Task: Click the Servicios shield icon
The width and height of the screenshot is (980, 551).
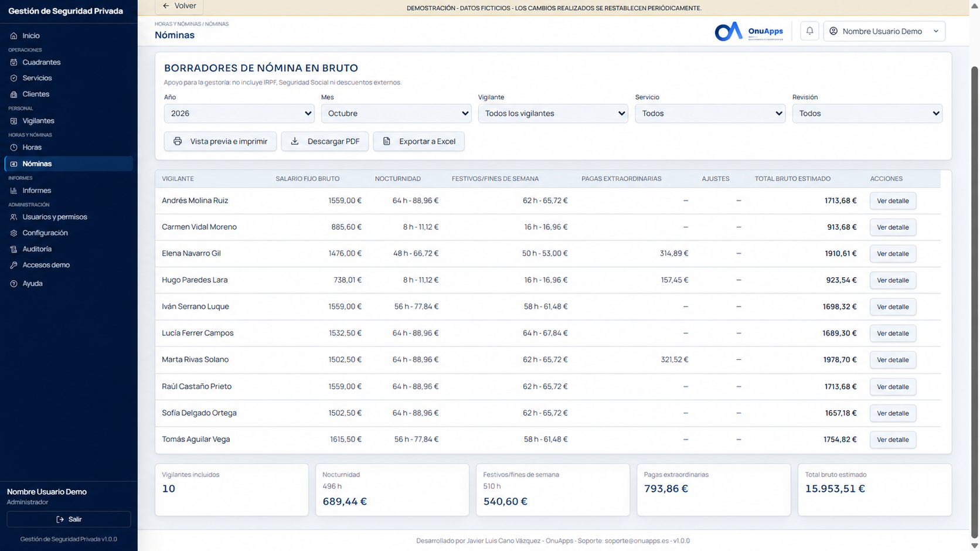Action: 13,78
